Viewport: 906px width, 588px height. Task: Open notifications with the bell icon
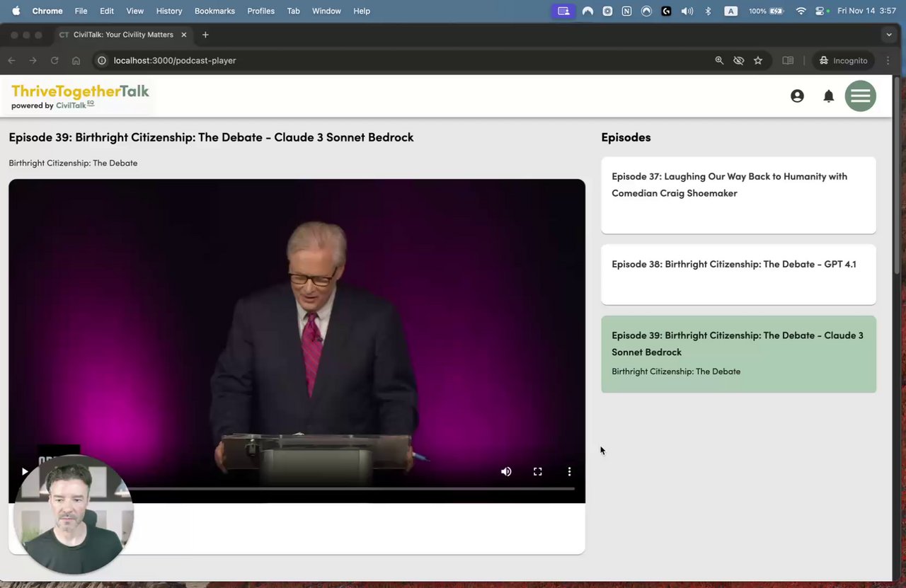(829, 96)
